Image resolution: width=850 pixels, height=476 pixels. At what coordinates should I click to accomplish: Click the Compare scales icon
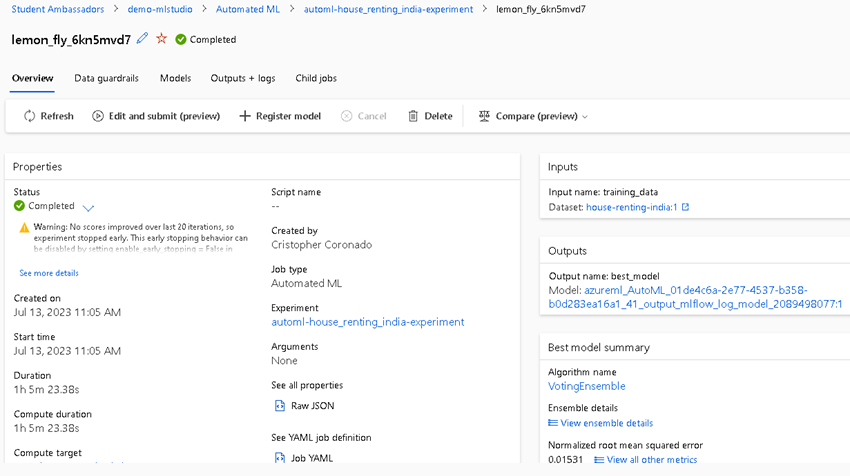click(x=484, y=116)
